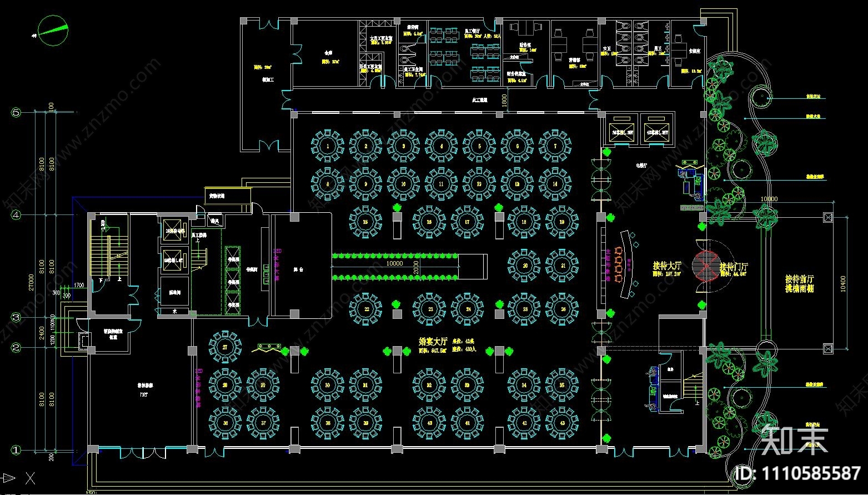868x495 pixels.
Task: Select the curved reception desk
Action: coord(627,266)
